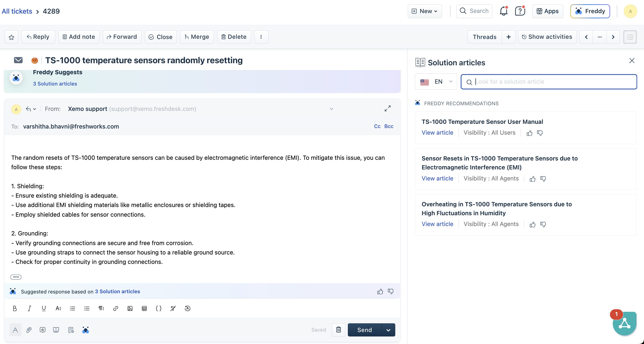Discard the draft with the trash icon
644x344 pixels.
point(338,330)
